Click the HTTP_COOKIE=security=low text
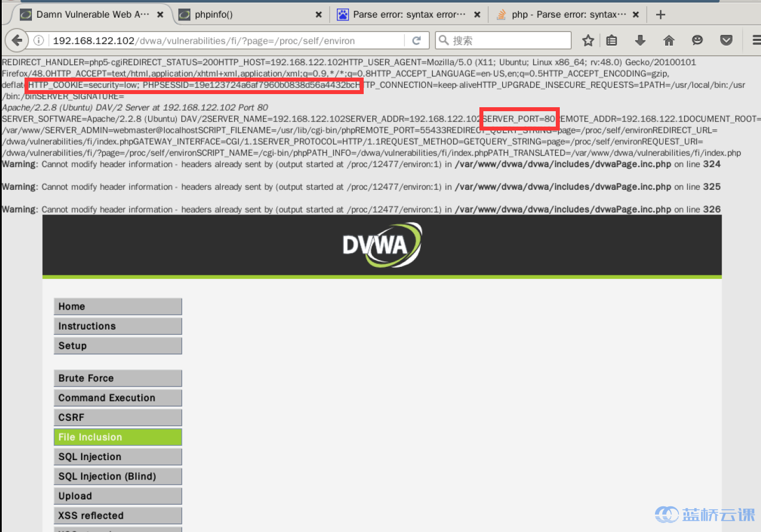The height and width of the screenshot is (532, 761). (84, 85)
